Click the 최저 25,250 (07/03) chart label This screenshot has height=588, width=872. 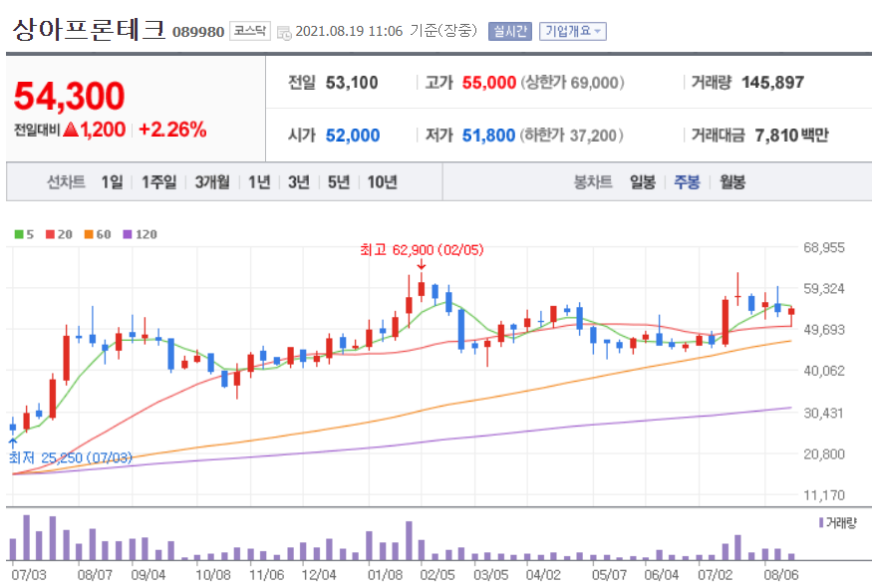pos(70,457)
